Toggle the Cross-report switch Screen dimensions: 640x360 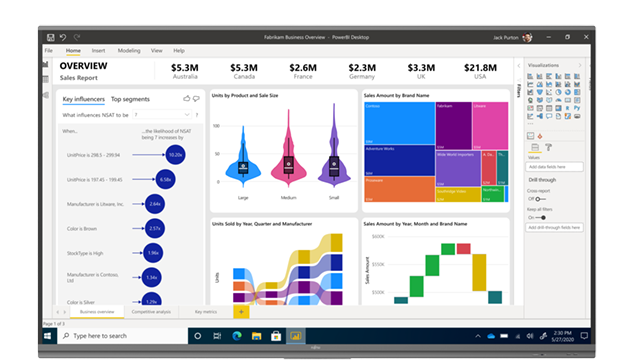point(540,199)
